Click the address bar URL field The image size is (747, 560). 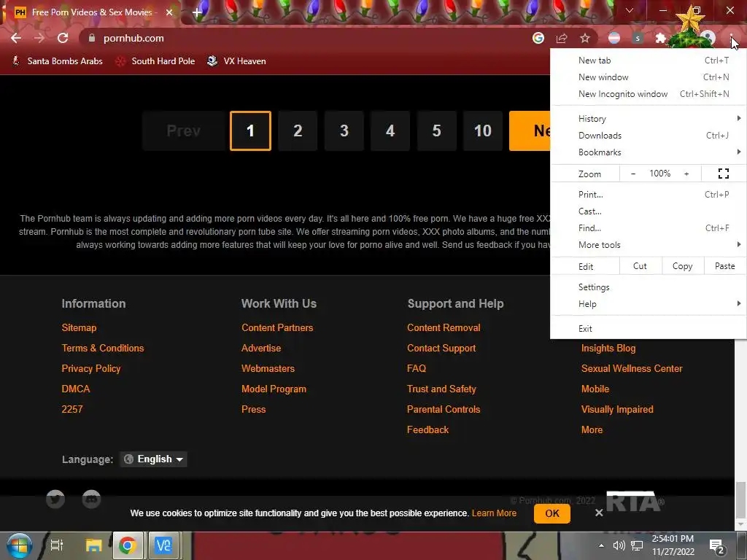click(x=305, y=38)
